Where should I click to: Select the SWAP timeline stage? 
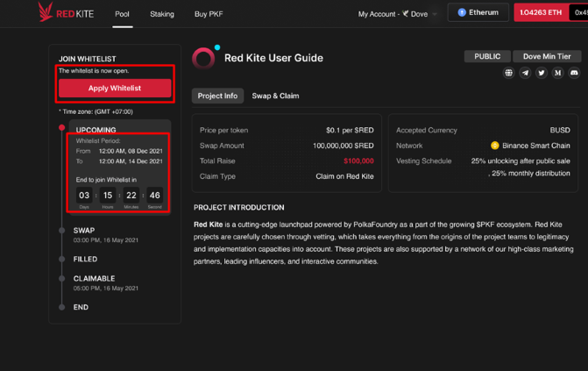[84, 230]
